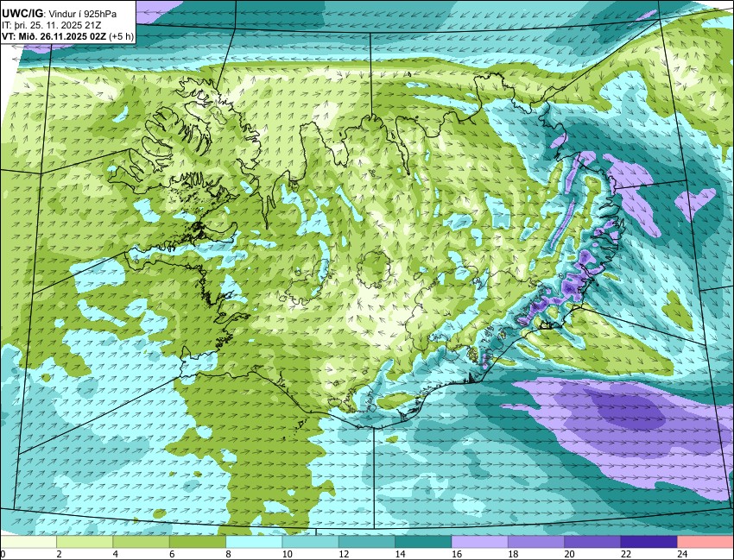Click the 8–10 m/s pale cyan legend swatch

pyautogui.click(x=254, y=542)
